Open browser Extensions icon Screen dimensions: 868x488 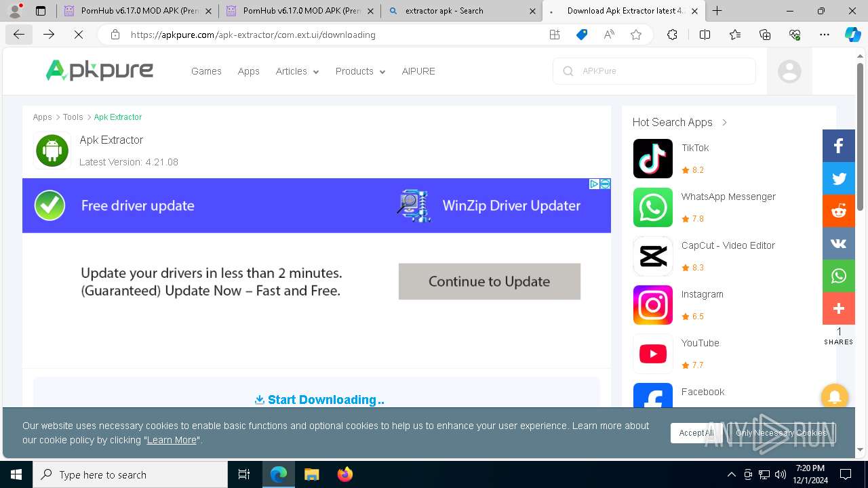point(672,35)
